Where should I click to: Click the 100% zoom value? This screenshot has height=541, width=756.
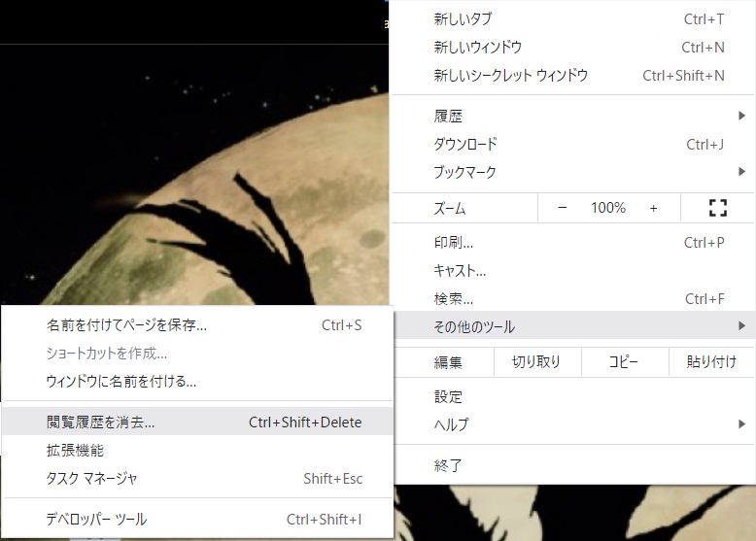pos(608,208)
